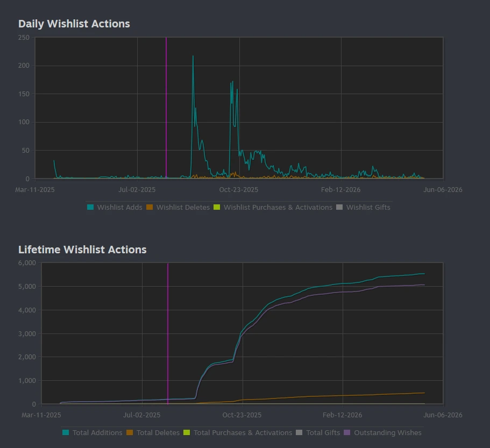This screenshot has height=448, width=490.
Task: Click the magenta marker line in Daily chart
Action: [x=166, y=108]
